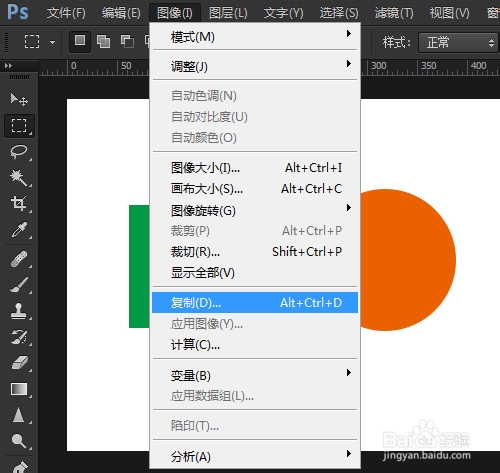The height and width of the screenshot is (473, 500).
Task: Select the Sharpen/Blur tool
Action: tap(19, 415)
